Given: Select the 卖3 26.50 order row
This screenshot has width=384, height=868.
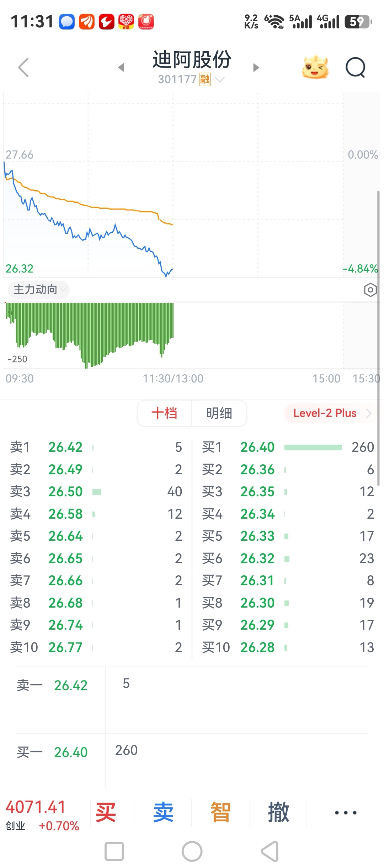Looking at the screenshot, I should (96, 492).
